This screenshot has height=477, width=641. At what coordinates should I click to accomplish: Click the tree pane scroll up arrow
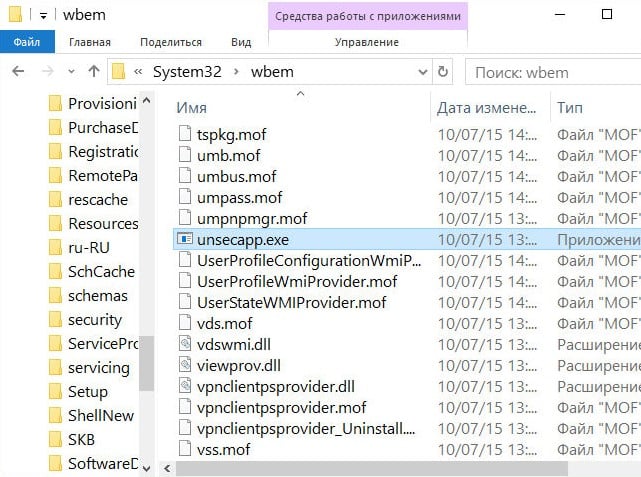point(147,100)
